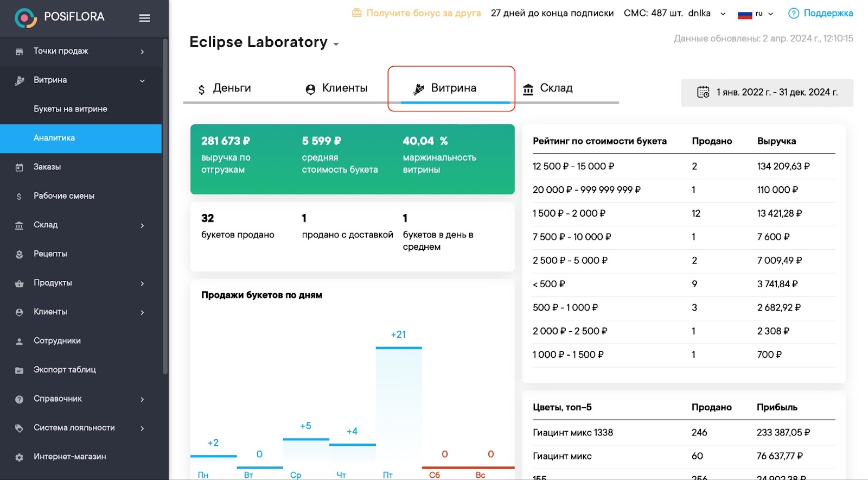This screenshot has height=480, width=868.
Task: Open the date range picker button
Action: point(767,93)
